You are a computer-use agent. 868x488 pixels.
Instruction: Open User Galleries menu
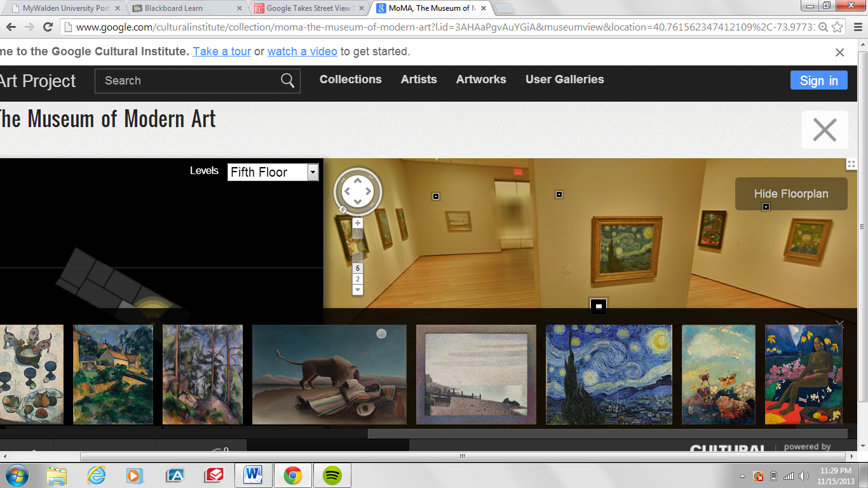565,79
